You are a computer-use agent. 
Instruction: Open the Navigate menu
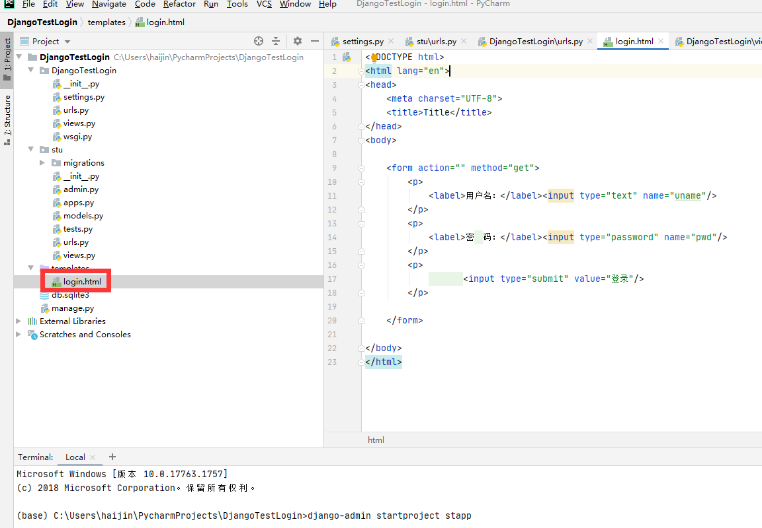coord(109,4)
